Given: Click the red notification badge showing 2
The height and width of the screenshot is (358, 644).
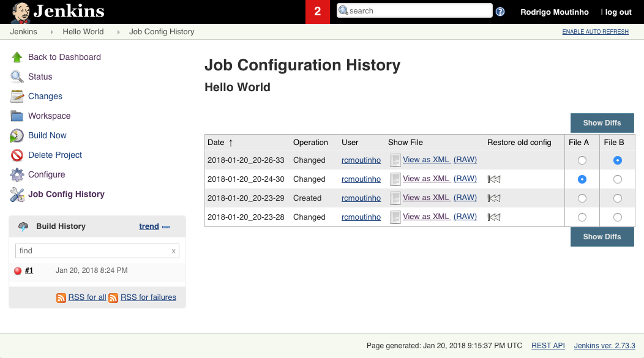Looking at the screenshot, I should (317, 12).
